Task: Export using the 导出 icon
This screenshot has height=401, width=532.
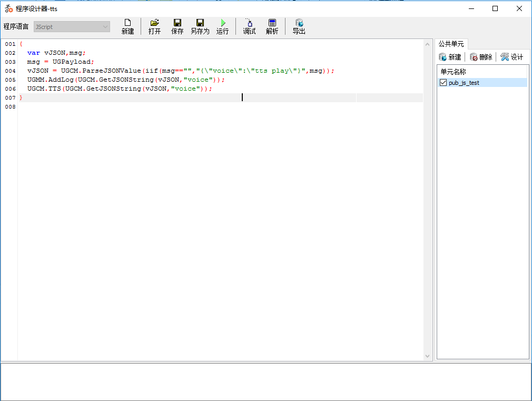Action: [299, 26]
